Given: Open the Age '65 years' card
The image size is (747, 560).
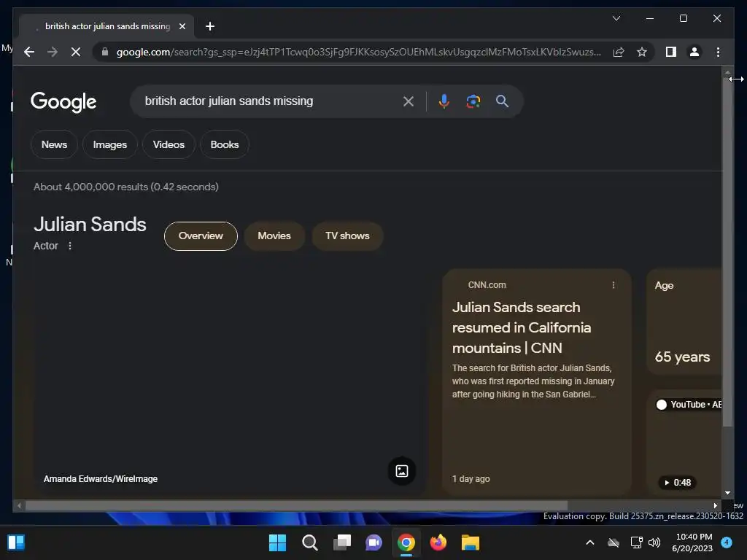Looking at the screenshot, I should [x=684, y=322].
